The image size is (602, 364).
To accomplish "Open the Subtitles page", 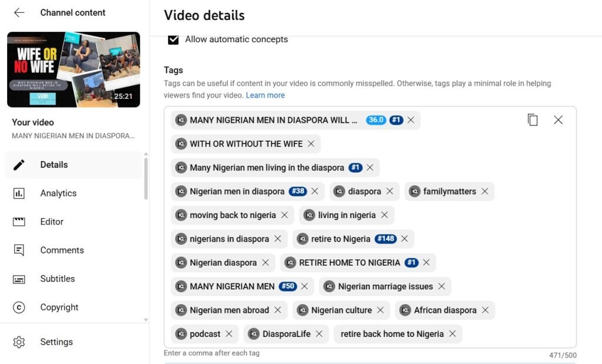I will click(x=57, y=279).
